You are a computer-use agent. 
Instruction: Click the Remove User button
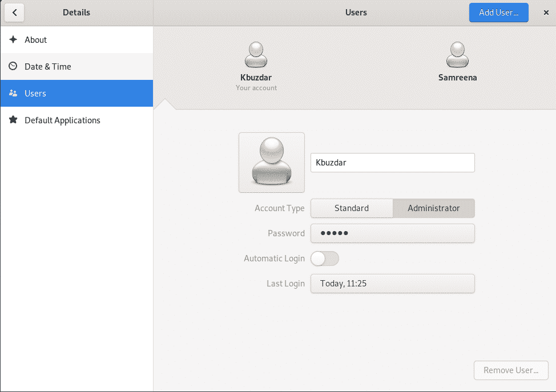click(510, 370)
